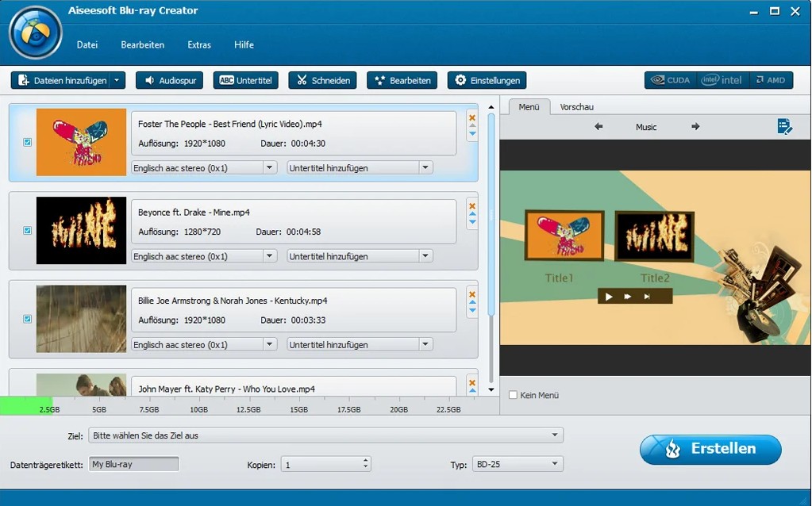812x506 pixels.
Task: Open the Bearbeiten editing tool
Action: 402,80
